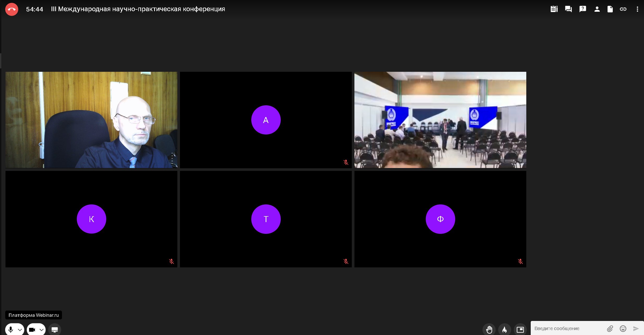Copy the invitation link icon
Viewport: 644px width, 335px height.
[x=623, y=9]
